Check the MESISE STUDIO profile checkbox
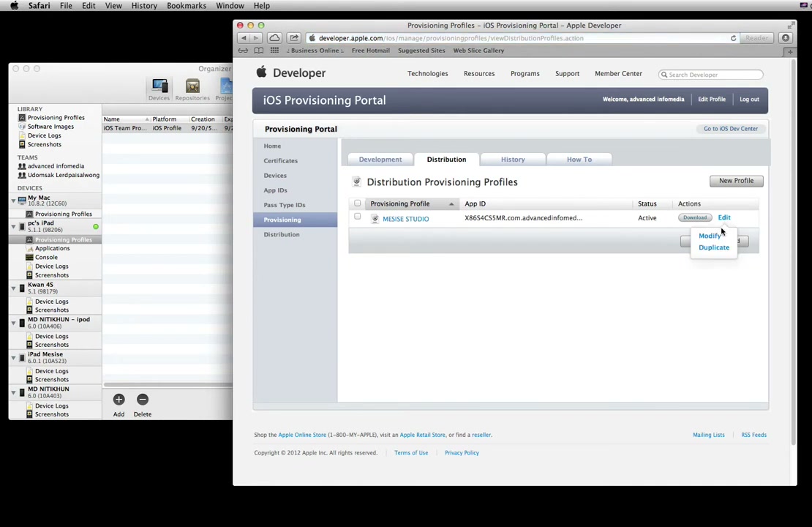Screen dimensions: 812x527 pos(357,217)
